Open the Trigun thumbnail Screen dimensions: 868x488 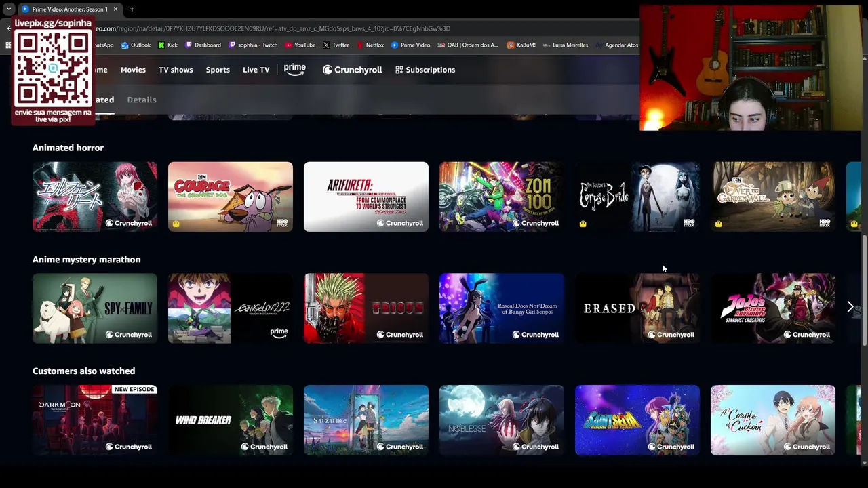pos(366,308)
